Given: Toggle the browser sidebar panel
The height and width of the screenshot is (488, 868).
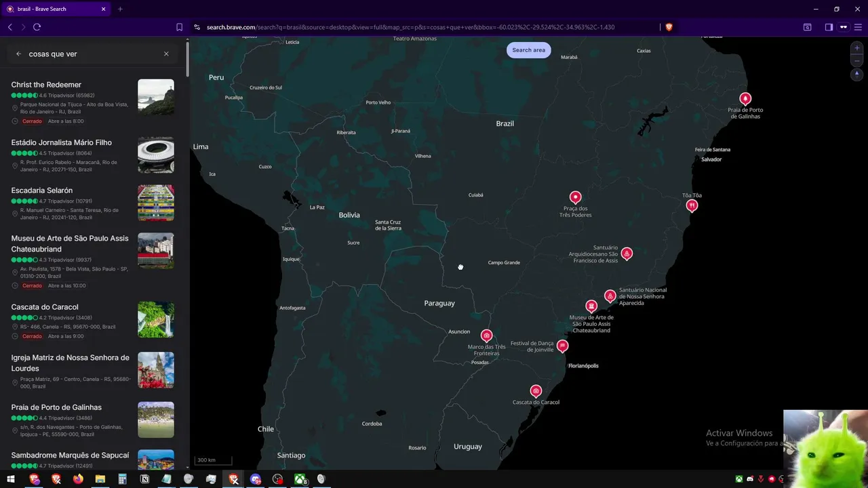Looking at the screenshot, I should pyautogui.click(x=829, y=27).
